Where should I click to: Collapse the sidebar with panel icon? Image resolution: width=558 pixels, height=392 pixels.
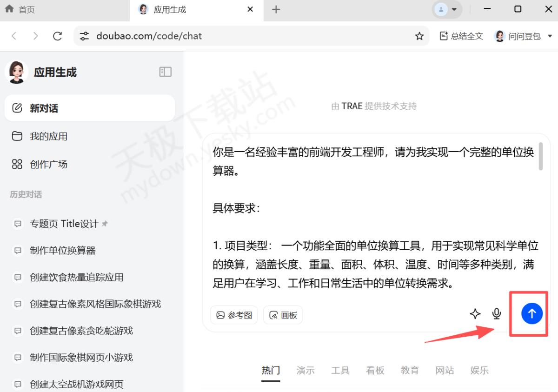click(x=165, y=72)
